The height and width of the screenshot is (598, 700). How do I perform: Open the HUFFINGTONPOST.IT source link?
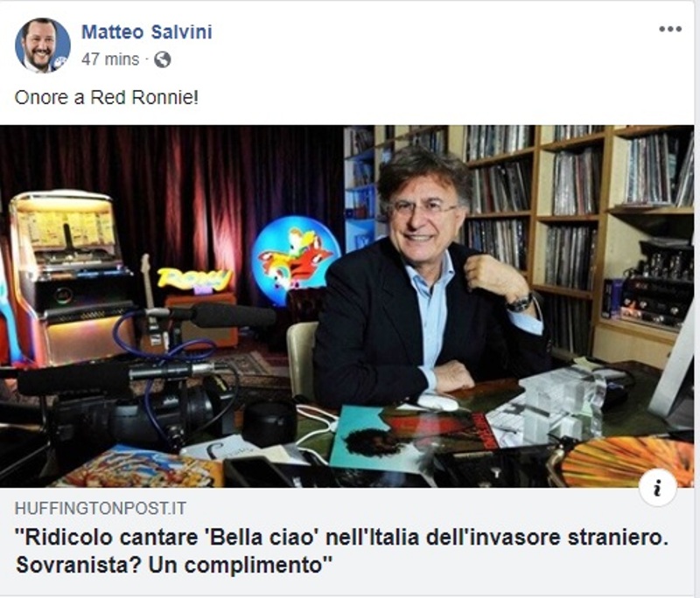coord(101,509)
